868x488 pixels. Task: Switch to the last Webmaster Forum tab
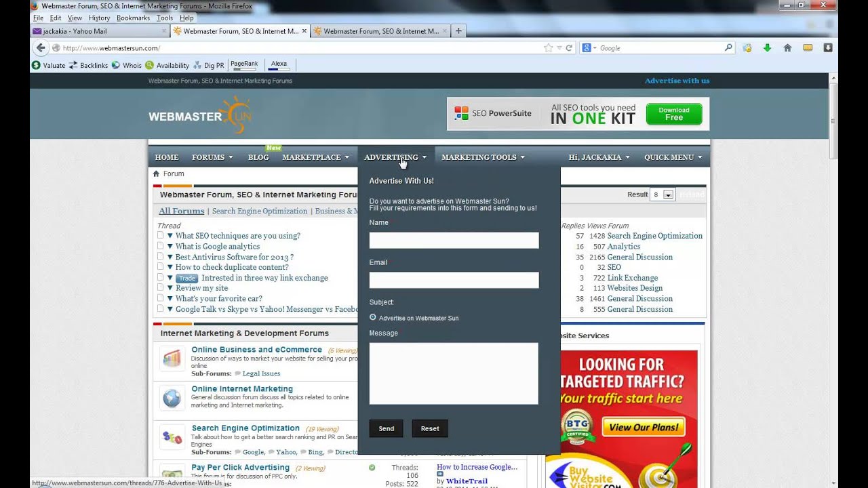pos(380,30)
